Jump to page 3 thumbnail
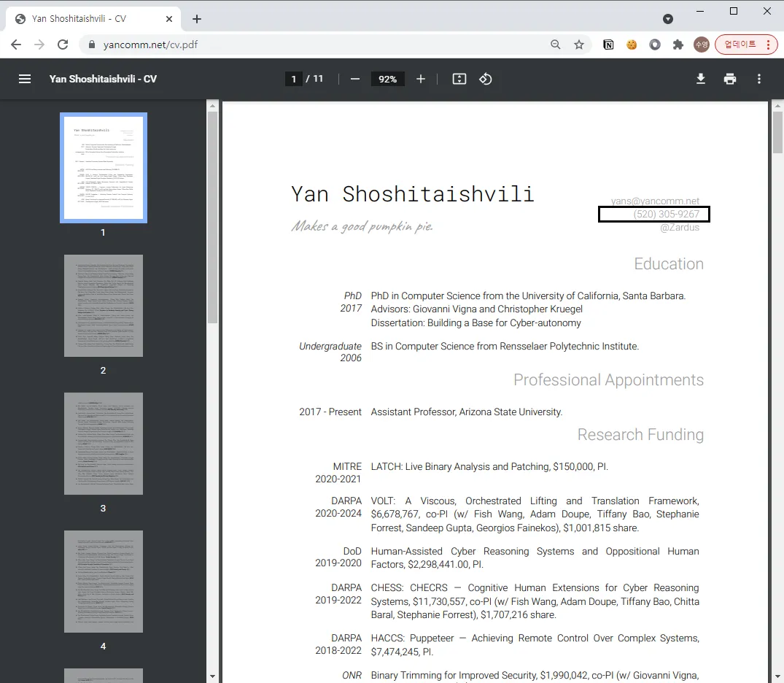This screenshot has height=683, width=784. coord(104,444)
